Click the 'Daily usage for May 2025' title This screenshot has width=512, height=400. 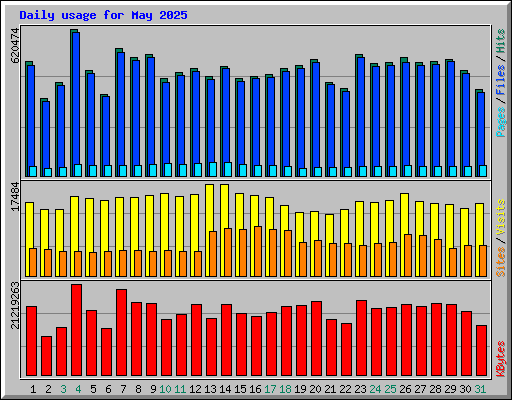(x=103, y=15)
